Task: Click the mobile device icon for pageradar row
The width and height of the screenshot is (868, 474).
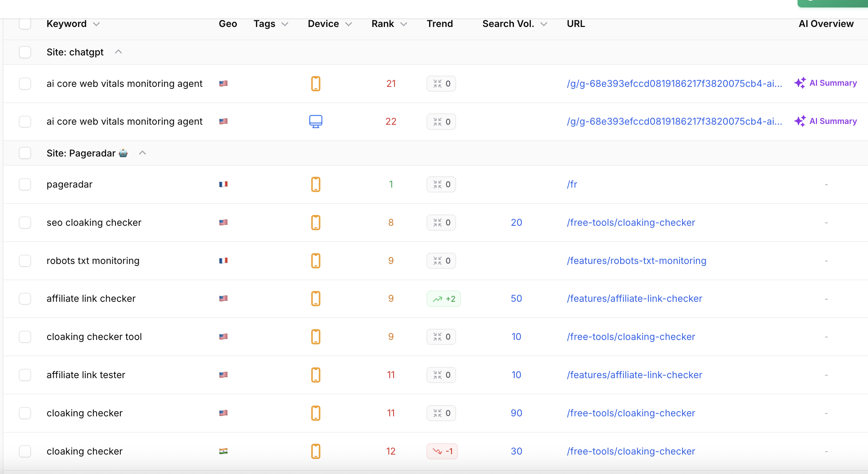Action: tap(316, 184)
